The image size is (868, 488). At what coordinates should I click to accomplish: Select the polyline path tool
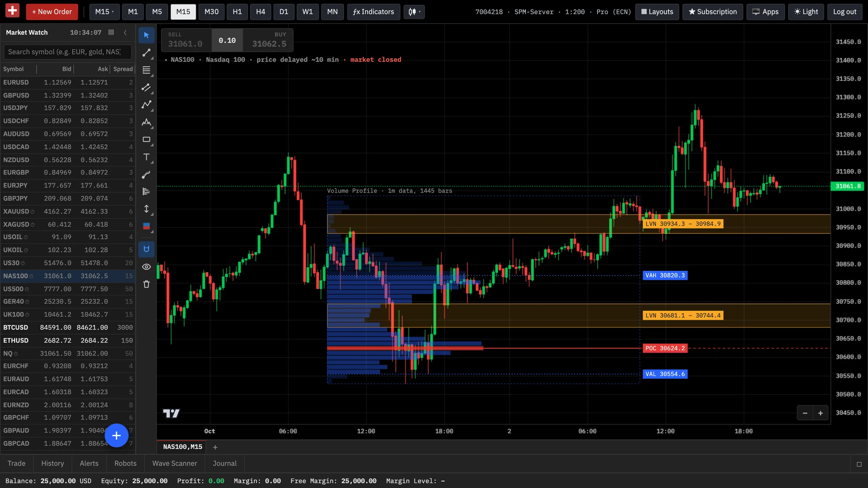[x=146, y=105]
